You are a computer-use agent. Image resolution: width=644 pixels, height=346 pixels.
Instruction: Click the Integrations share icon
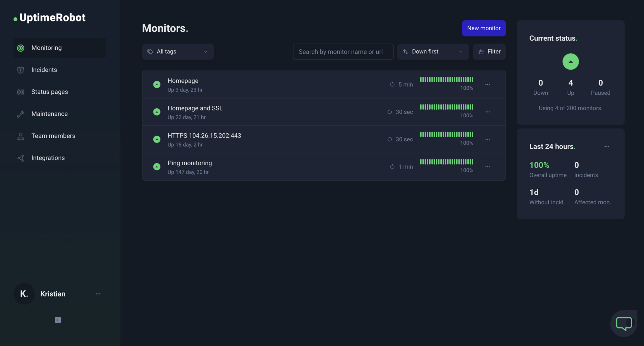(x=20, y=158)
